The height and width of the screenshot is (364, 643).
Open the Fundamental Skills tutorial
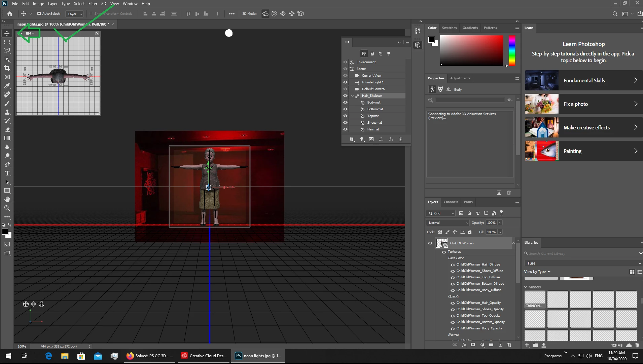pyautogui.click(x=583, y=80)
